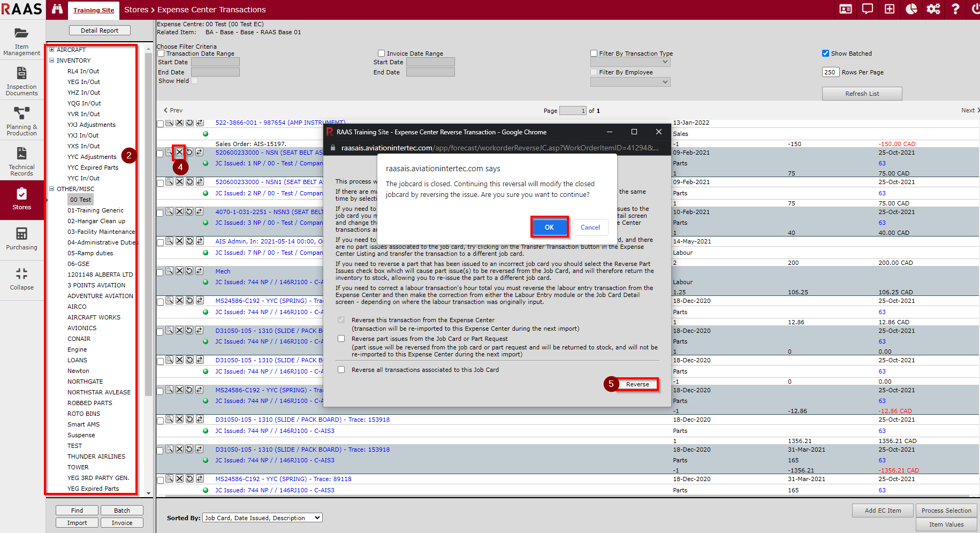Open the Technical Records sidebar module
Screen dimensions: 980x533
point(22,161)
